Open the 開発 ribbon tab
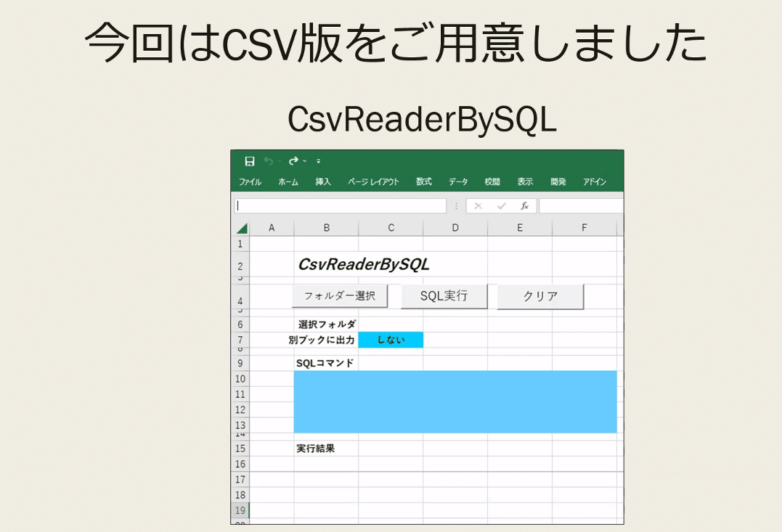Image resolution: width=782 pixels, height=532 pixels. [x=558, y=181]
